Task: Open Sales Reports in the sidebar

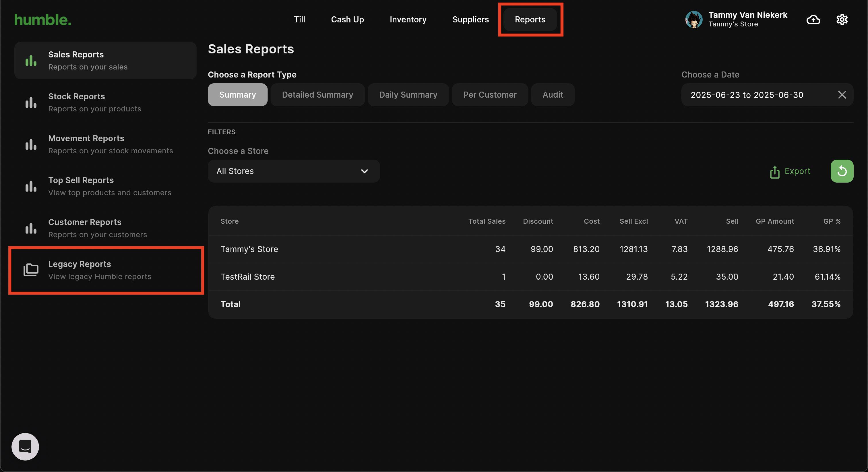Action: pyautogui.click(x=105, y=61)
